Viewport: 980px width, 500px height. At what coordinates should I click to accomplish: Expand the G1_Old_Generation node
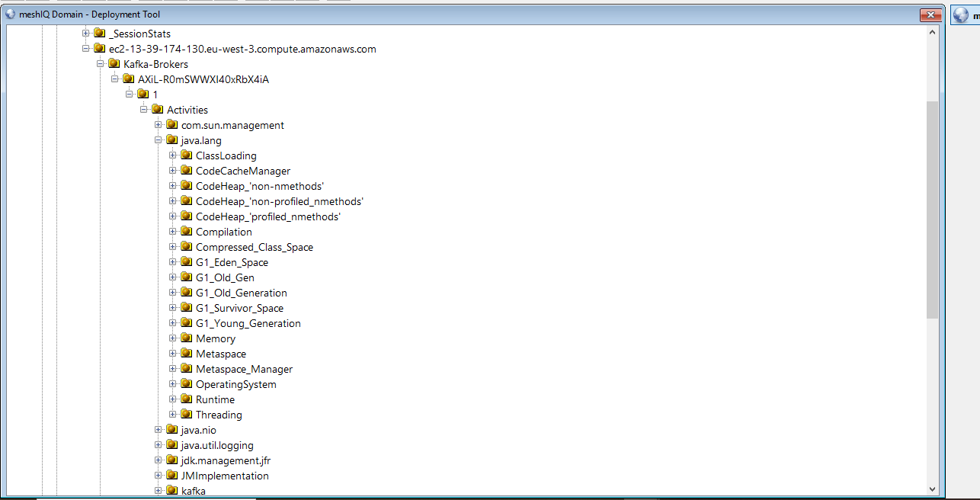(x=173, y=293)
